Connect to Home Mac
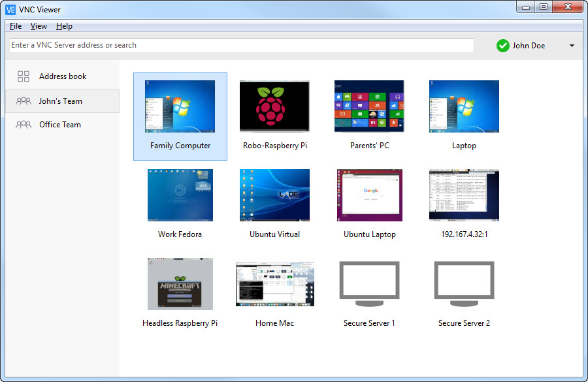 tap(274, 283)
